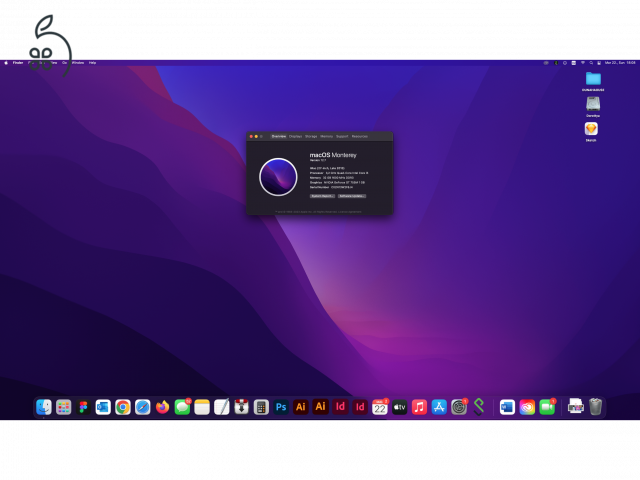Image resolution: width=640 pixels, height=480 pixels.
Task: Open System Preferences from the Dock
Action: [459, 407]
